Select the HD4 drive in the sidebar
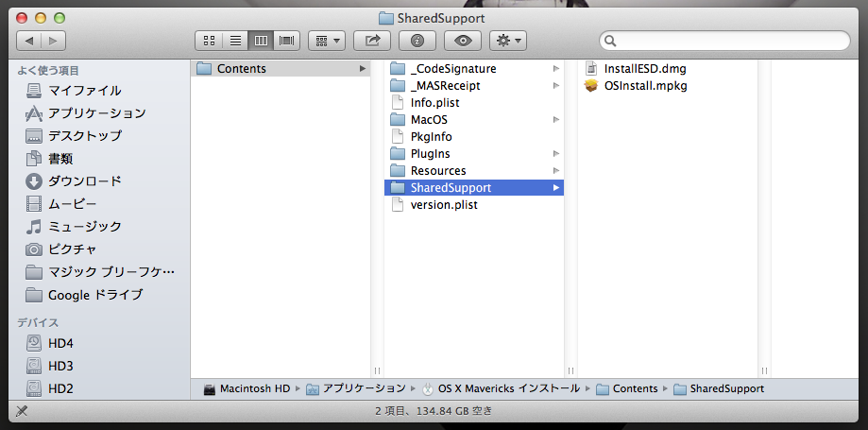Screen dimensions: 868x430 point(99,344)
